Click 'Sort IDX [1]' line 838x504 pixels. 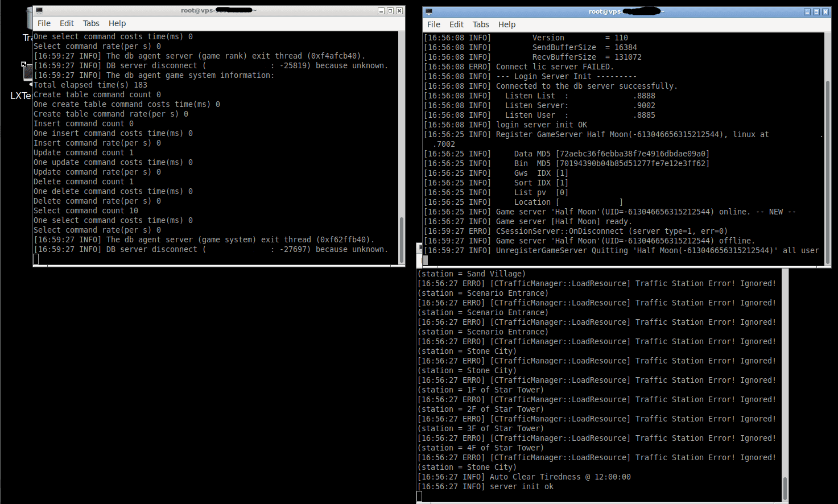click(x=496, y=183)
